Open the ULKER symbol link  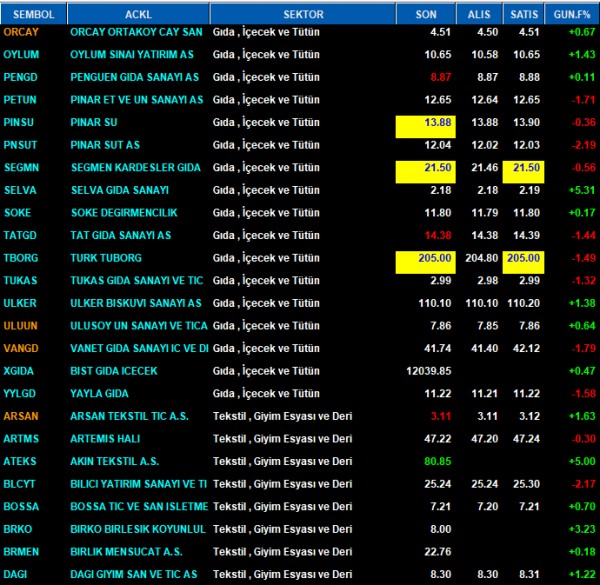20,303
